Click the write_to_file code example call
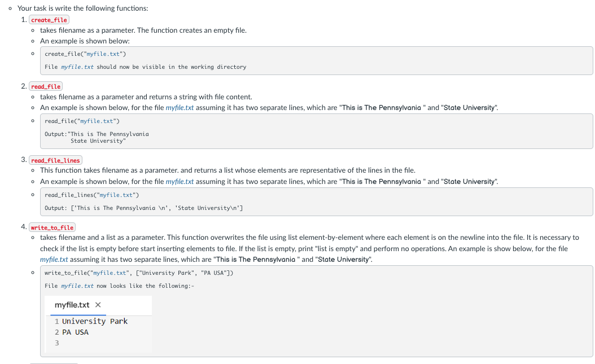The height and width of the screenshot is (364, 595). click(x=139, y=273)
